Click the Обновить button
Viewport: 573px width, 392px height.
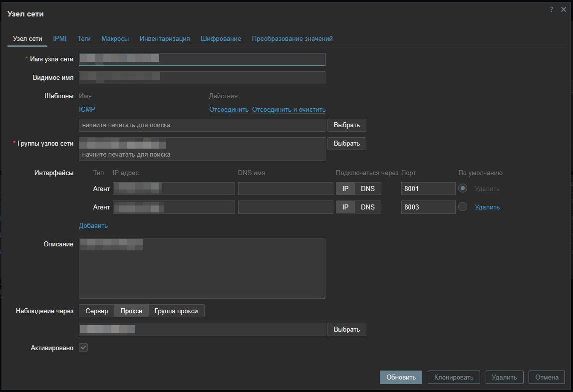point(401,377)
